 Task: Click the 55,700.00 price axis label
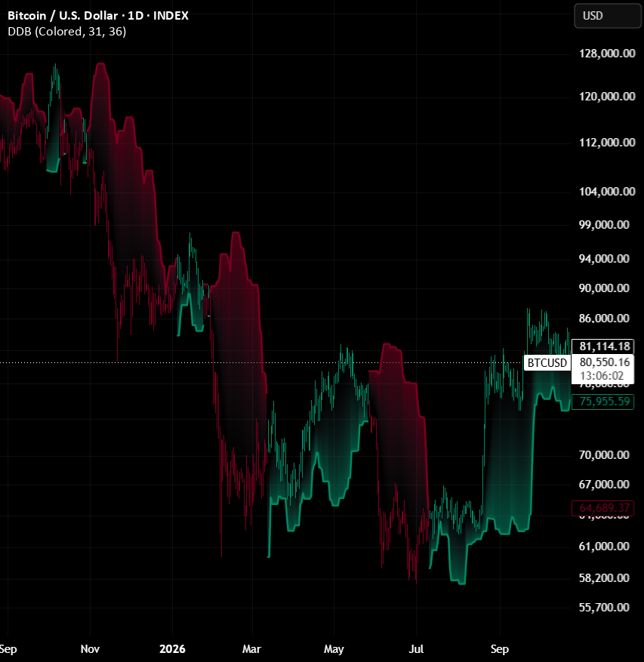[x=604, y=608]
